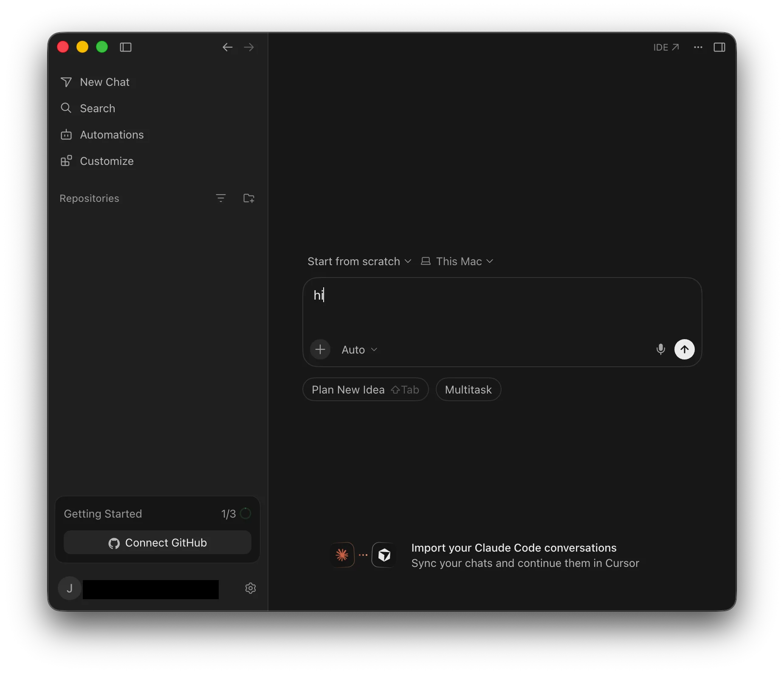This screenshot has width=784, height=674.
Task: Go back with the left arrow
Action: (228, 47)
